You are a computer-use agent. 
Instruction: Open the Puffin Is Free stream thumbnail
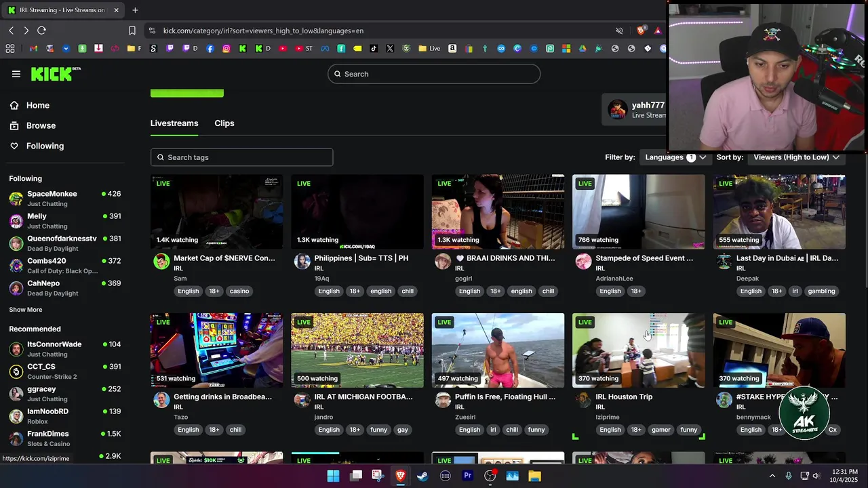point(498,350)
